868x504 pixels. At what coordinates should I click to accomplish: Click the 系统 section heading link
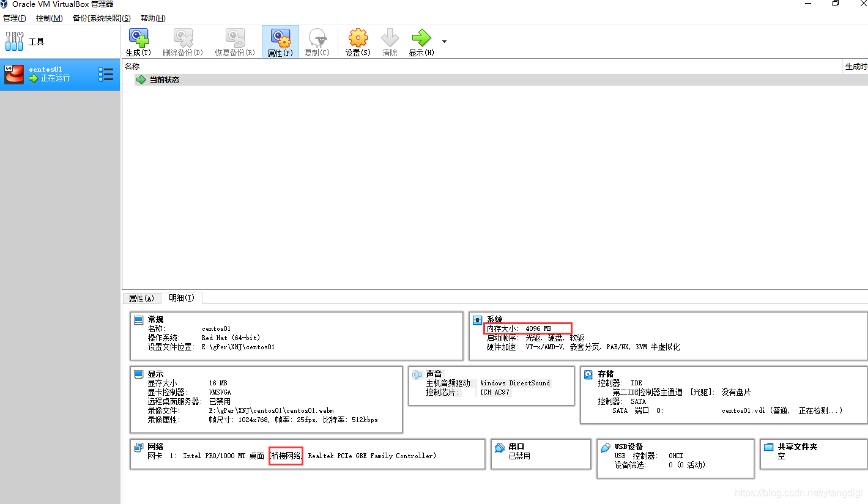(495, 319)
